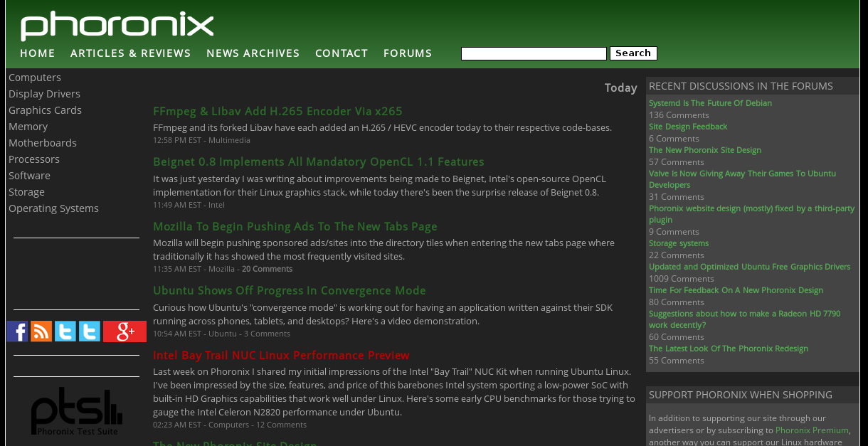Viewport: 868px width, 446px height.
Task: Open the Storage category in the sidebar
Action: click(x=26, y=192)
